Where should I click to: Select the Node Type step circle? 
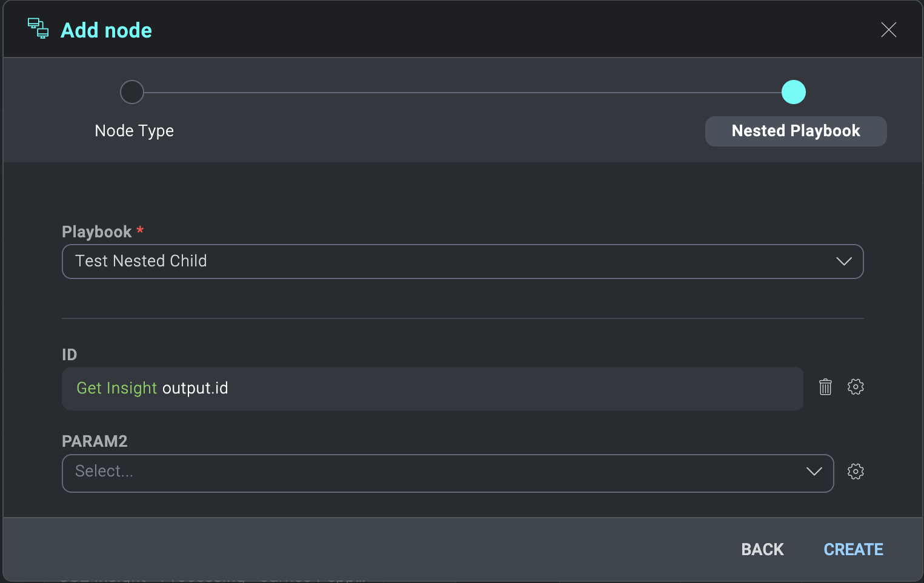pos(132,92)
